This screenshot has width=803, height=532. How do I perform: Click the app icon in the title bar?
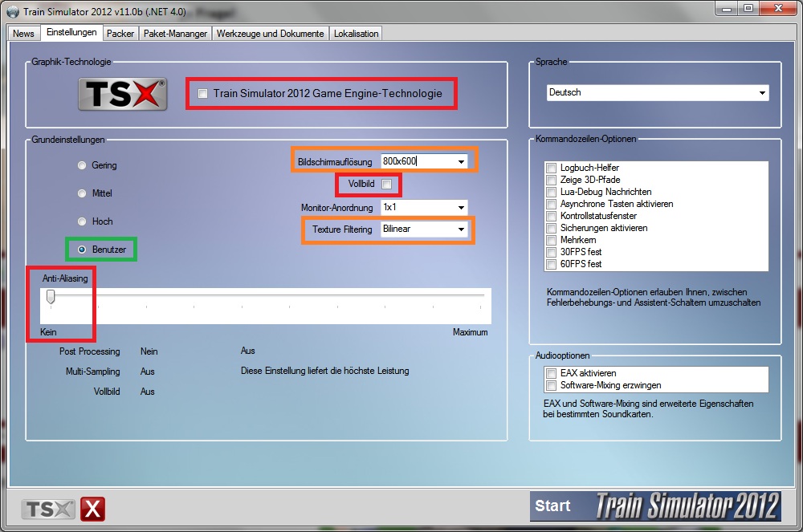pos(12,11)
